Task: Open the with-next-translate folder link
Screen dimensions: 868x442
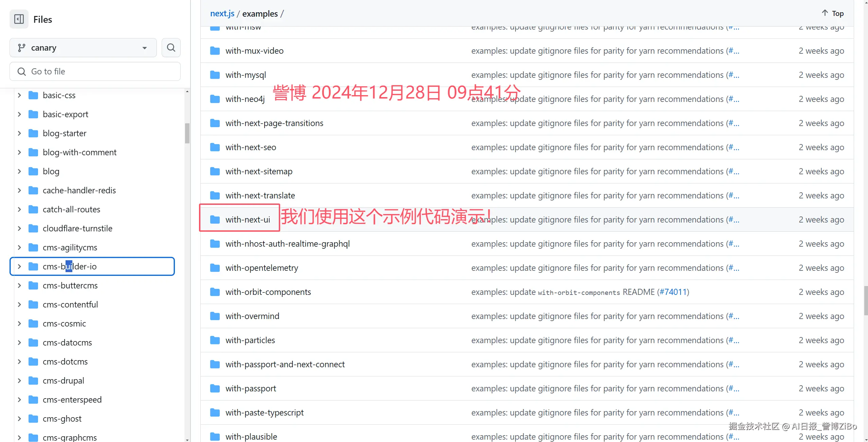Action: tap(260, 196)
